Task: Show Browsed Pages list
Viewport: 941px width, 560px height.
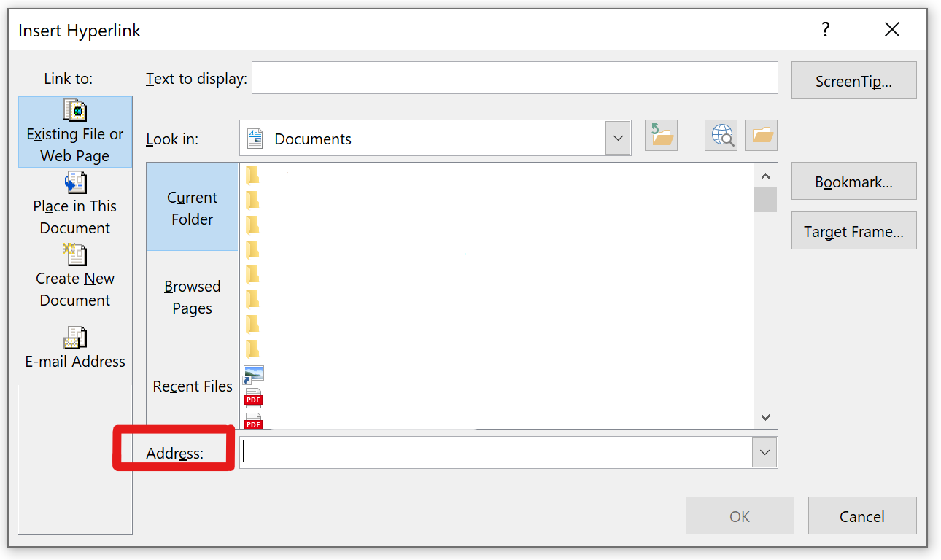Action: click(x=193, y=297)
